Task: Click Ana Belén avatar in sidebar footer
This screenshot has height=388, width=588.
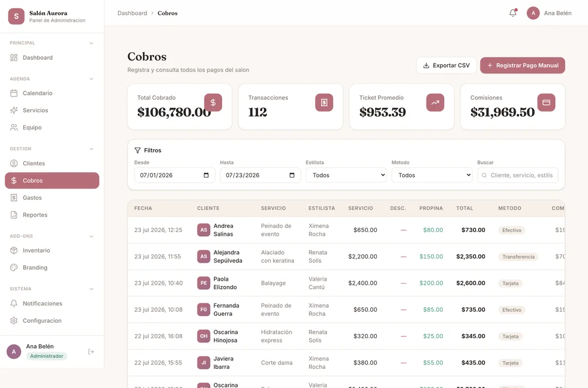Action: [14, 351]
